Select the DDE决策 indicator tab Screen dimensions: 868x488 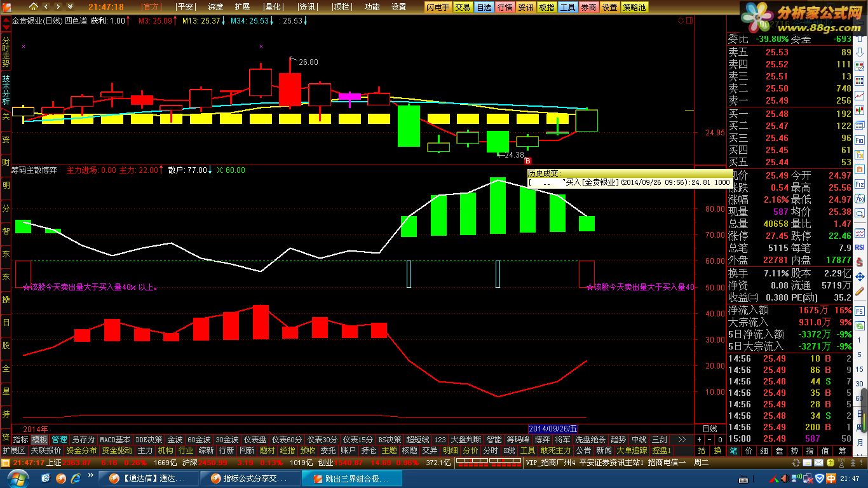tap(149, 440)
